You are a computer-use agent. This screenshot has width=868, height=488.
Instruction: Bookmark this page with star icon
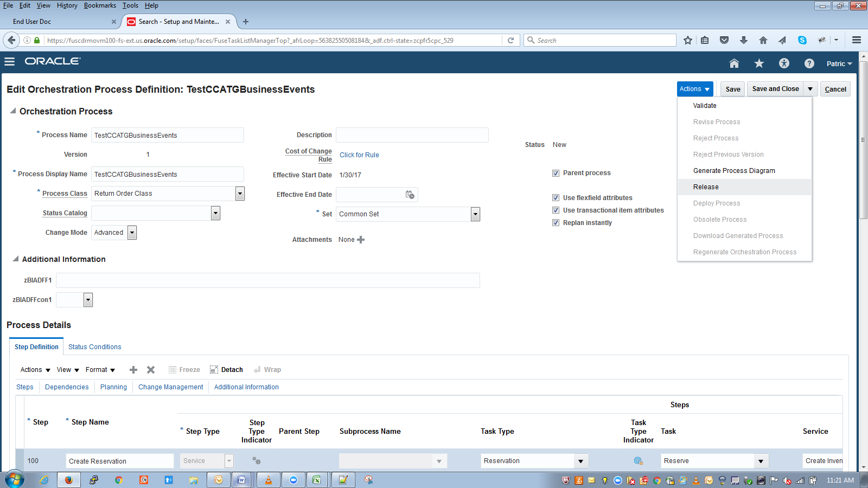coord(688,40)
